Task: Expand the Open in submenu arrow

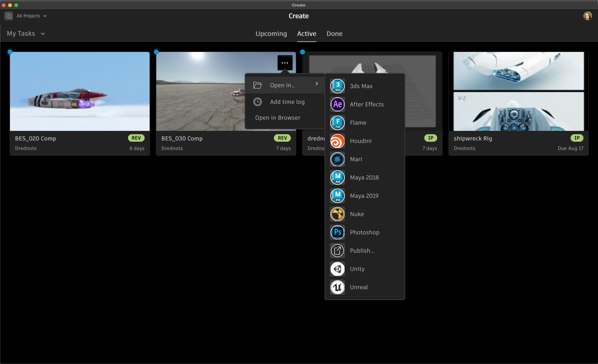Action: click(317, 84)
